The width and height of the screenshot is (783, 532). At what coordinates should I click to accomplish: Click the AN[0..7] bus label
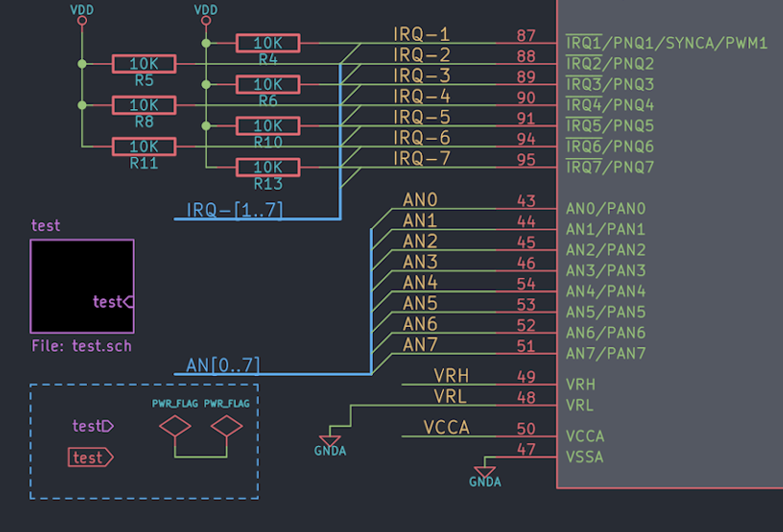(222, 366)
